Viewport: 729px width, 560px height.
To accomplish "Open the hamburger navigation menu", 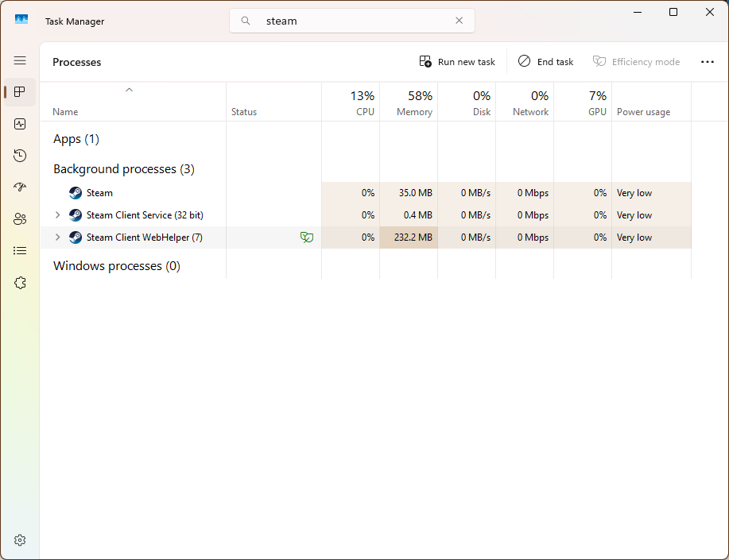I will (x=20, y=60).
